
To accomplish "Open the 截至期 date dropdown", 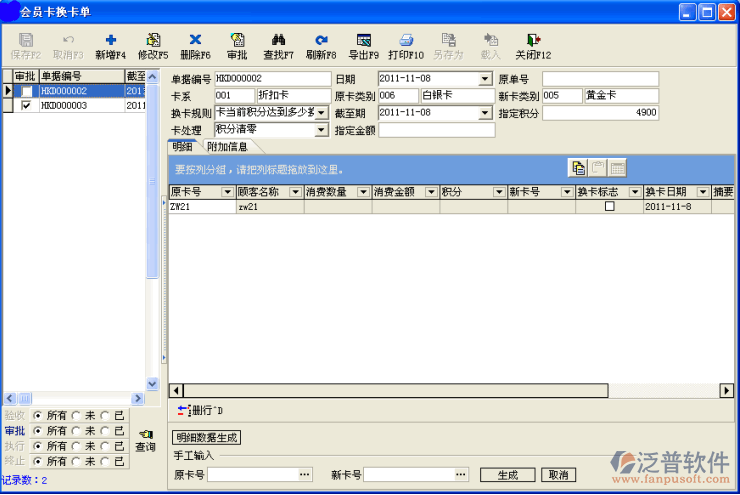I will point(485,113).
